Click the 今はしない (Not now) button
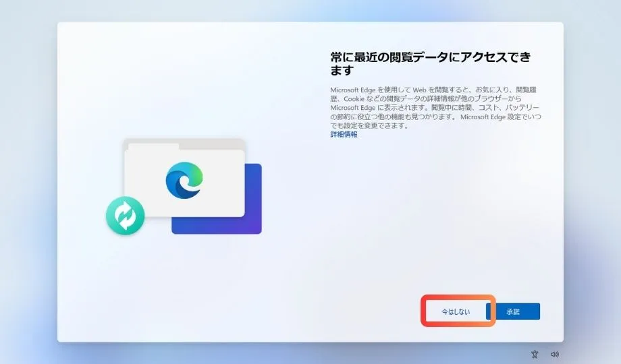This screenshot has width=621, height=364. click(x=456, y=311)
